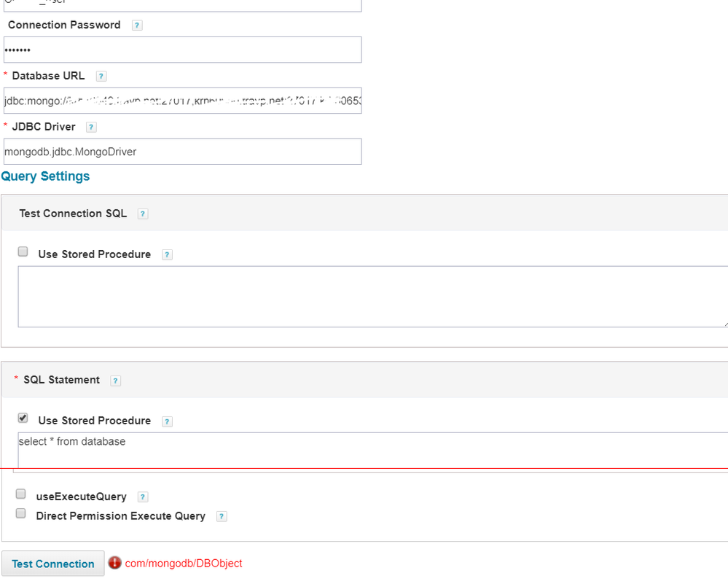Focus the Database URL input field
Image resolution: width=728 pixels, height=584 pixels.
point(182,101)
